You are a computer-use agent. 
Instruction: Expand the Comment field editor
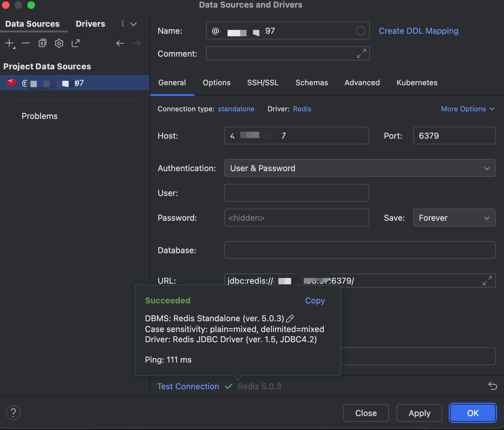point(362,53)
